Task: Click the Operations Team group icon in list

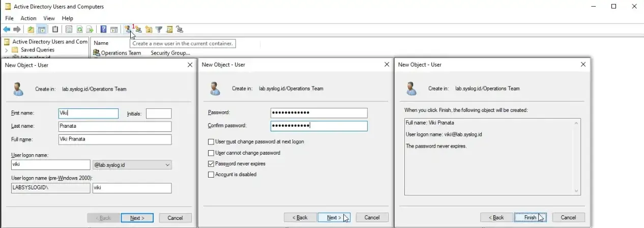Action: click(x=97, y=52)
